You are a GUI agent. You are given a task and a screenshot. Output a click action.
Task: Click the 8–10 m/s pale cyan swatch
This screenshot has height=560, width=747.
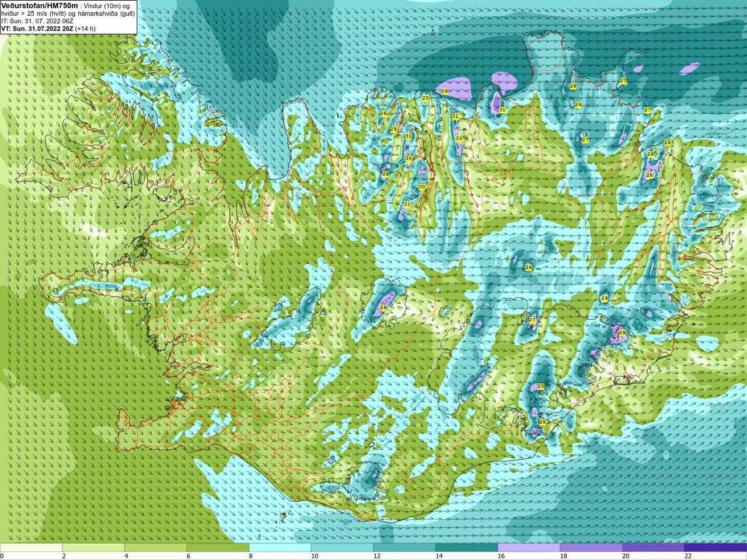pyautogui.click(x=280, y=547)
